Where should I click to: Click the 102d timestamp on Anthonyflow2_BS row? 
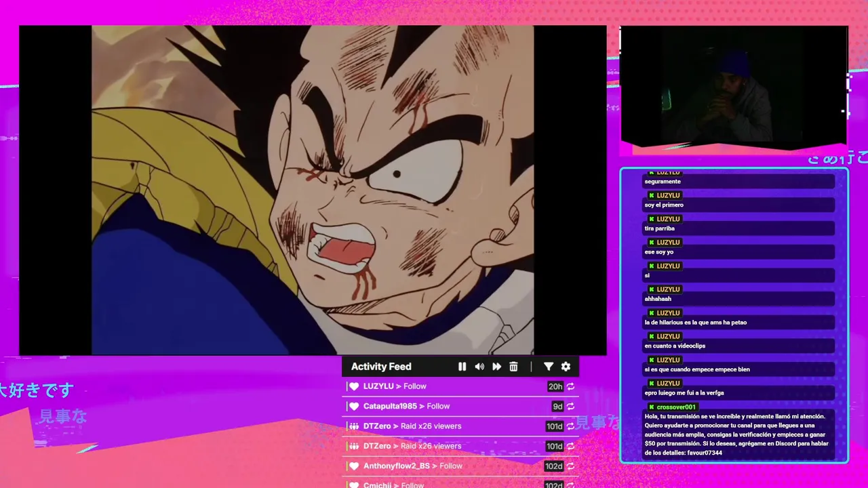554,466
